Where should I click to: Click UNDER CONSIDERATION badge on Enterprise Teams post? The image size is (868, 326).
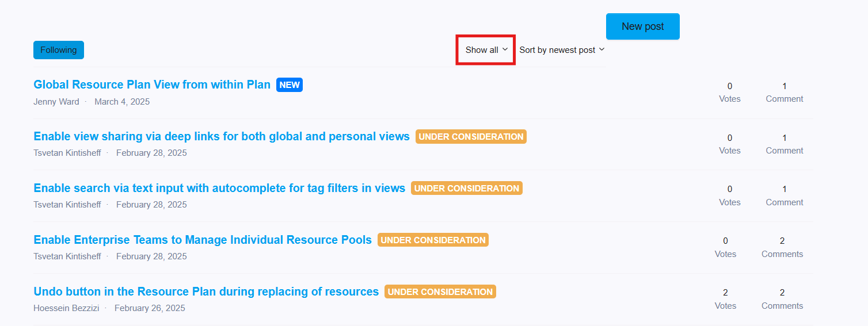click(433, 240)
